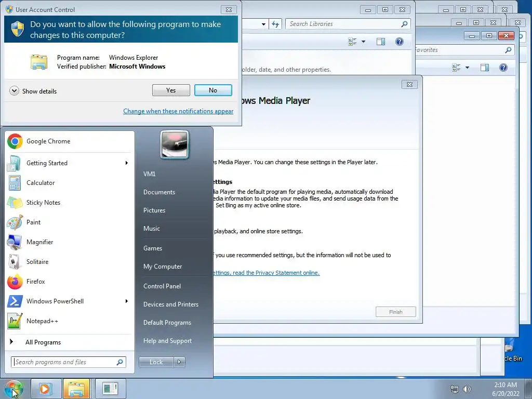532x399 pixels.
Task: Click No in User Account Control
Action: 213,90
